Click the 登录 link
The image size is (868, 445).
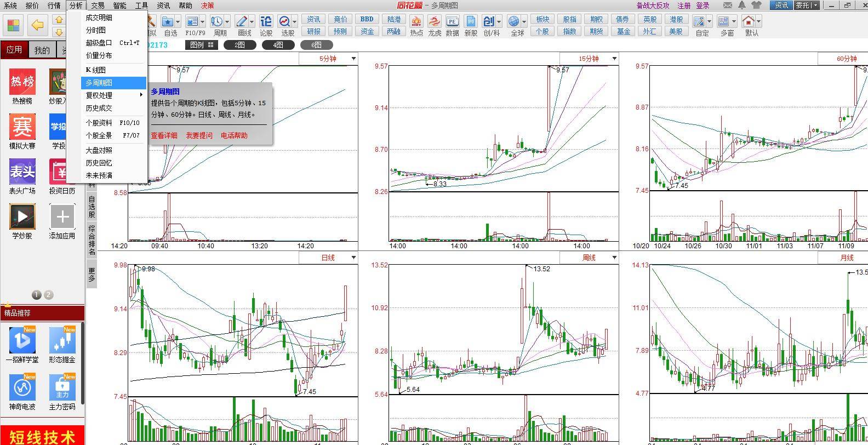click(703, 5)
